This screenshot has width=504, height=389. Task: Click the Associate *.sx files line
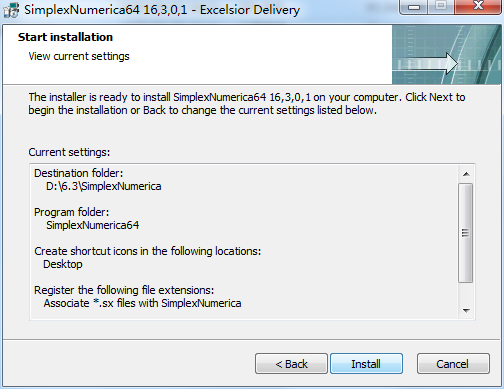coord(142,303)
